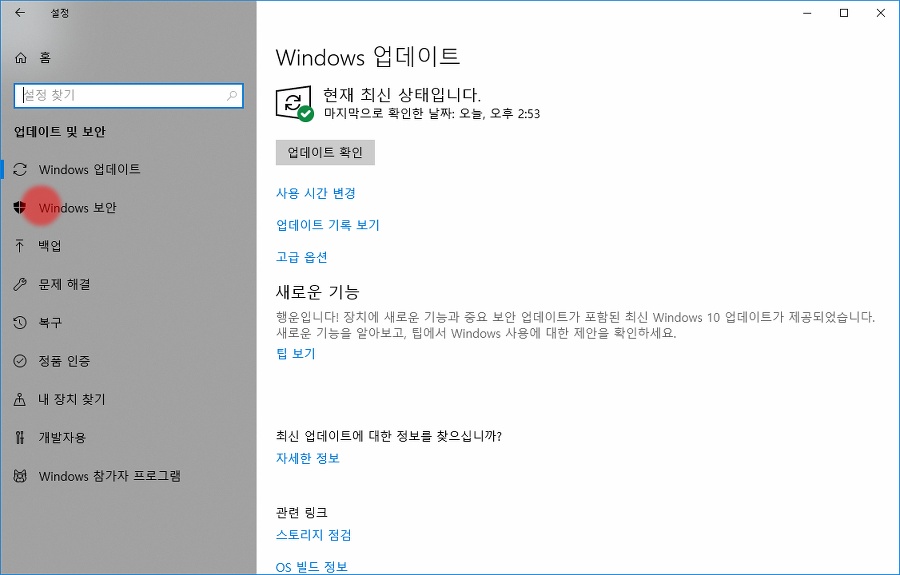Viewport: 900px width, 575px height.
Task: Click the 복구 history clock icon
Action: [x=20, y=323]
